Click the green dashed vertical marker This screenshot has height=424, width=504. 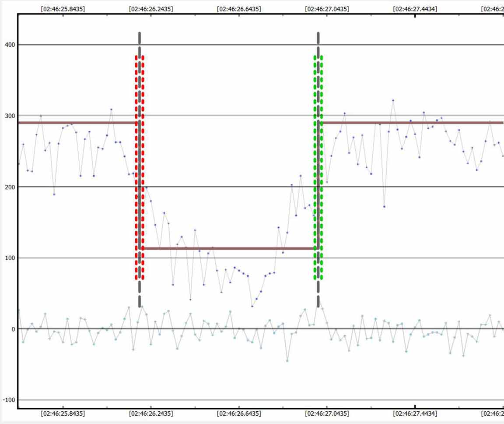coord(318,166)
